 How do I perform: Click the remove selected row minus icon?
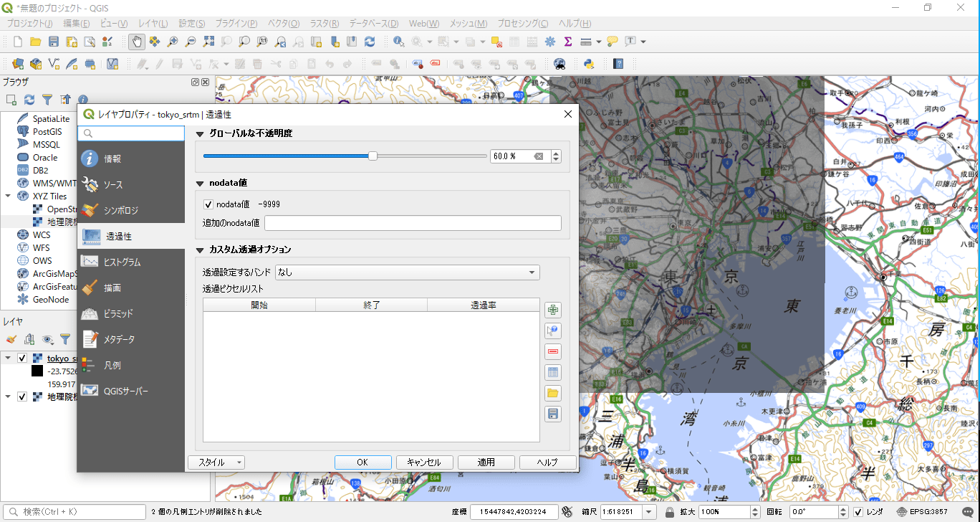point(553,352)
